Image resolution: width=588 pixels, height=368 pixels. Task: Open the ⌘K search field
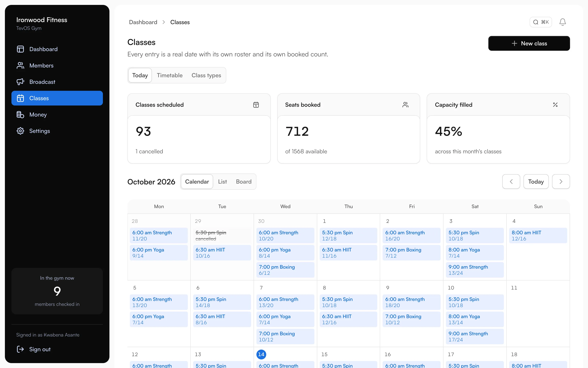[541, 22]
